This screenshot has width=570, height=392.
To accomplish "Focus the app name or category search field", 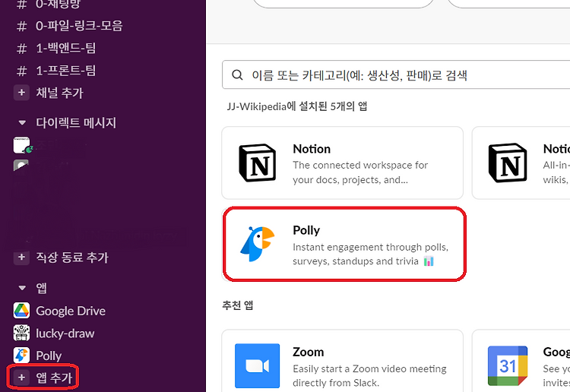I will 396,75.
